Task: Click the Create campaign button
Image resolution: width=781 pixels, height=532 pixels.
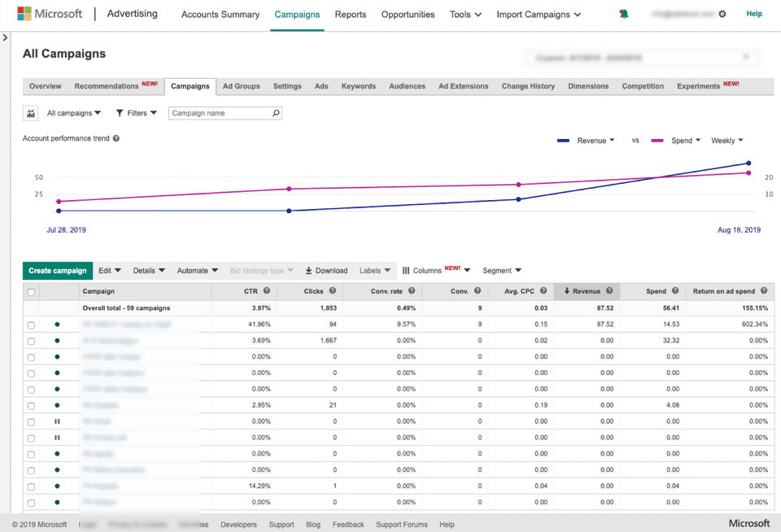Action: point(58,271)
